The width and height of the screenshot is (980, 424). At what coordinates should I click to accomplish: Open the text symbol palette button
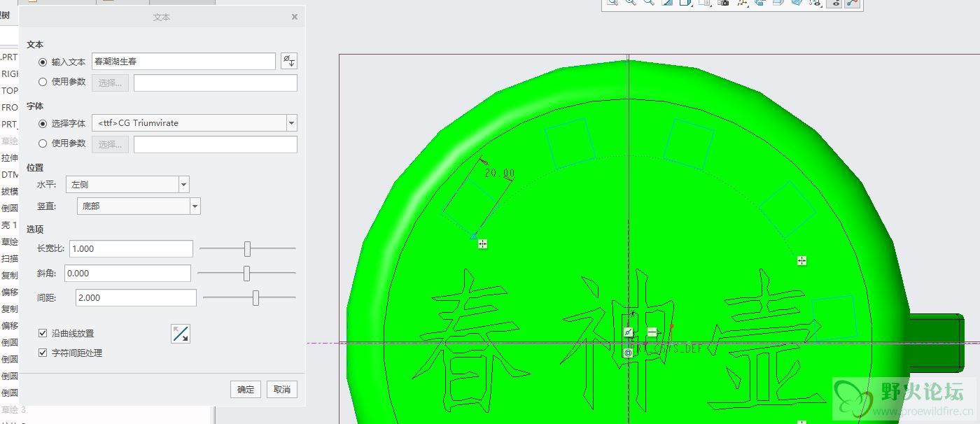pyautogui.click(x=289, y=61)
